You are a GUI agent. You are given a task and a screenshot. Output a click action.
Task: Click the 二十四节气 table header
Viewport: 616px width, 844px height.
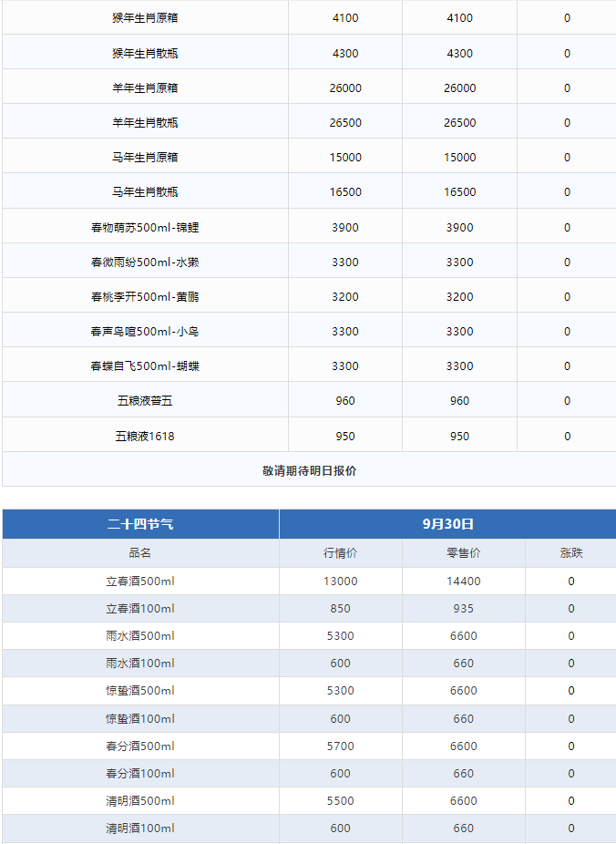[x=140, y=524]
